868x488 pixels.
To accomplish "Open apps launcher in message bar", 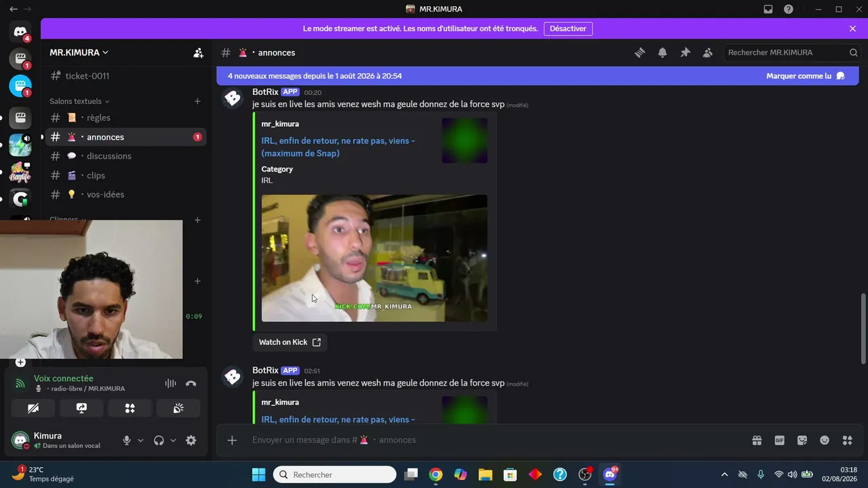I will pyautogui.click(x=847, y=440).
